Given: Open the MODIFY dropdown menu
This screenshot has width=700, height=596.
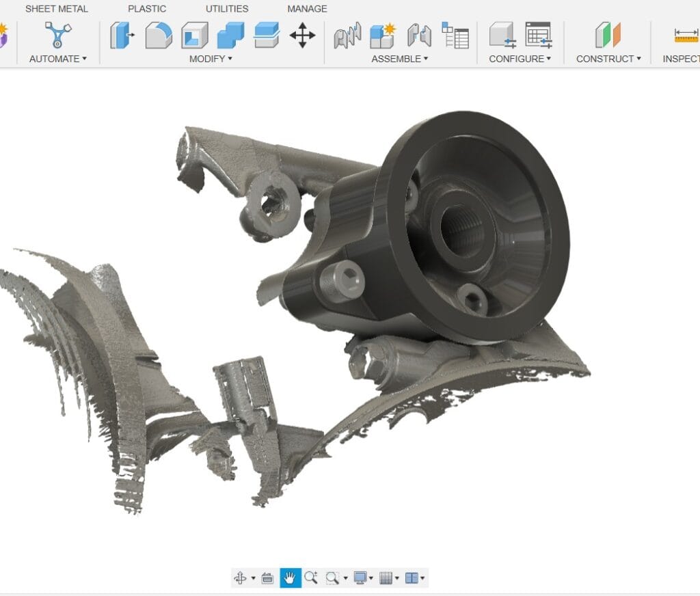Looking at the screenshot, I should pyautogui.click(x=211, y=59).
